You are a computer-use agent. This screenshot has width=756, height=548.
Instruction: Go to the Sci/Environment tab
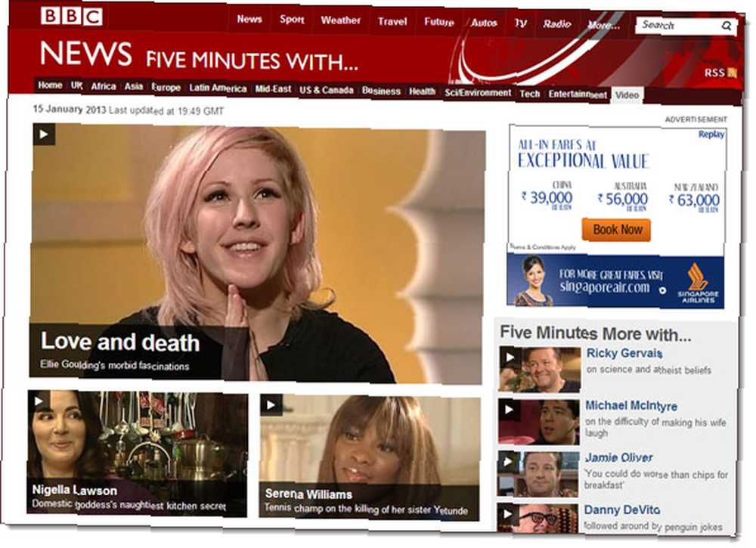click(x=478, y=92)
